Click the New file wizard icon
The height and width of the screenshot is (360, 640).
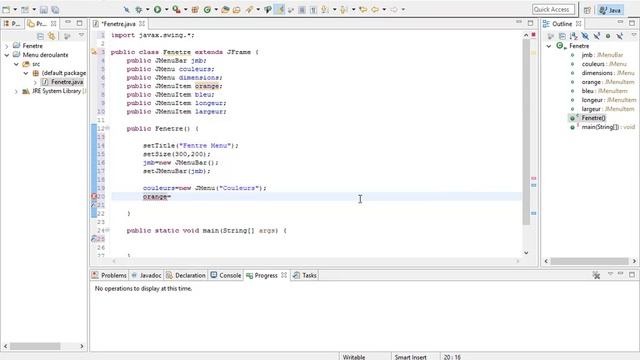tap(6, 10)
